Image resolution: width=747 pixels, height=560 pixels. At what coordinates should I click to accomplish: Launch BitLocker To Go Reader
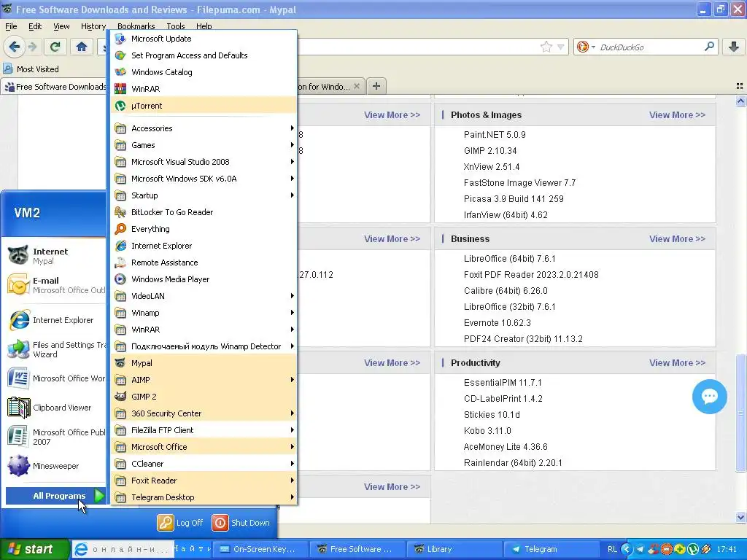(204, 212)
